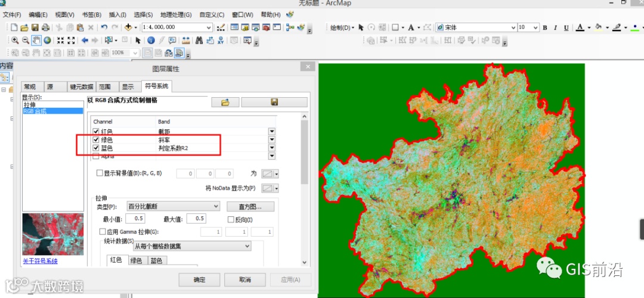The width and height of the screenshot is (644, 298).
Task: Click the Fixed Zoom In icon
Action: tap(60, 40)
